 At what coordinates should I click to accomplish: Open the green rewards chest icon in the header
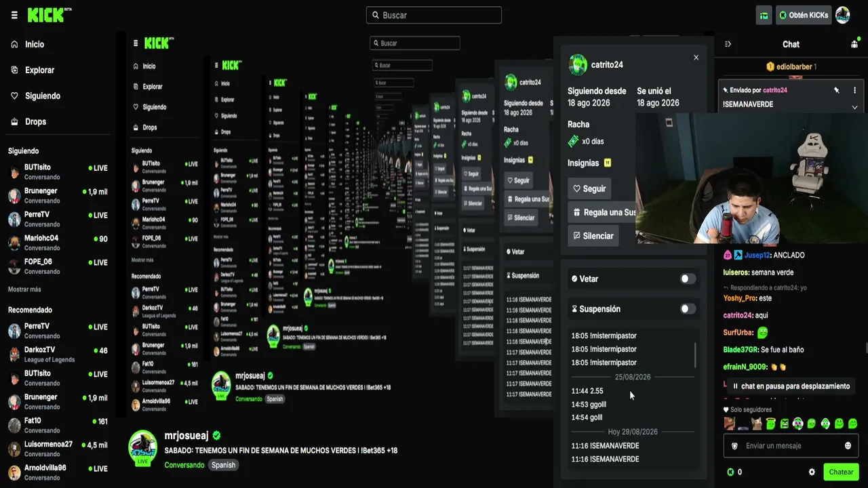click(x=764, y=15)
